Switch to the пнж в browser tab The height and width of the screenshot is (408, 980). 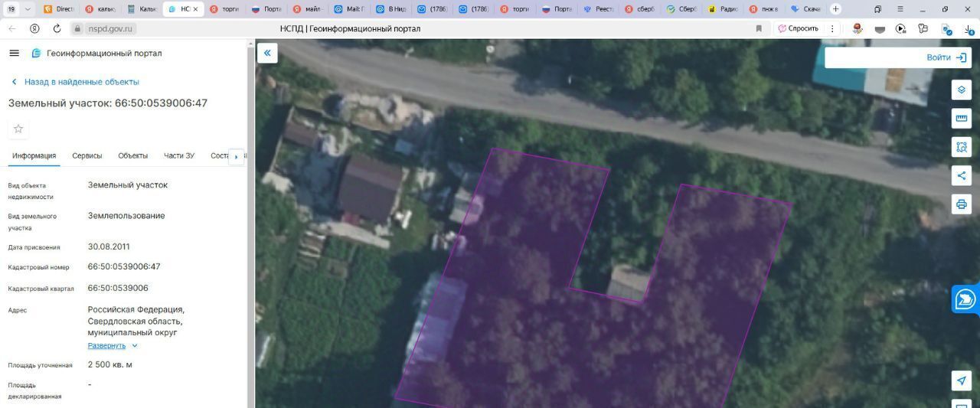pyautogui.click(x=765, y=9)
